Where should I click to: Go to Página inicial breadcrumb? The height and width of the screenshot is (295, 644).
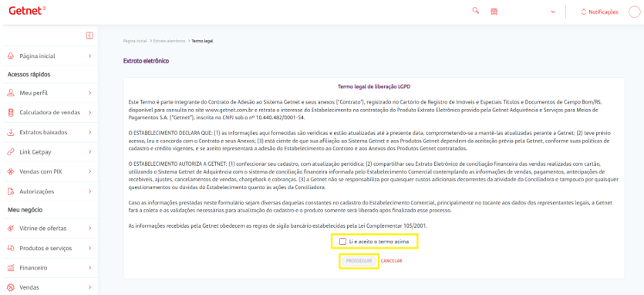pyautogui.click(x=135, y=41)
